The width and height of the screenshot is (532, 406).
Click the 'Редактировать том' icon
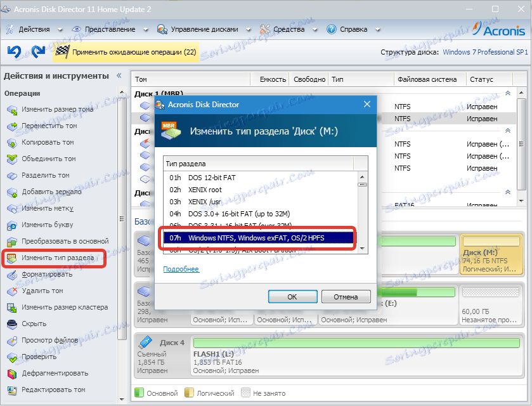[12, 390]
